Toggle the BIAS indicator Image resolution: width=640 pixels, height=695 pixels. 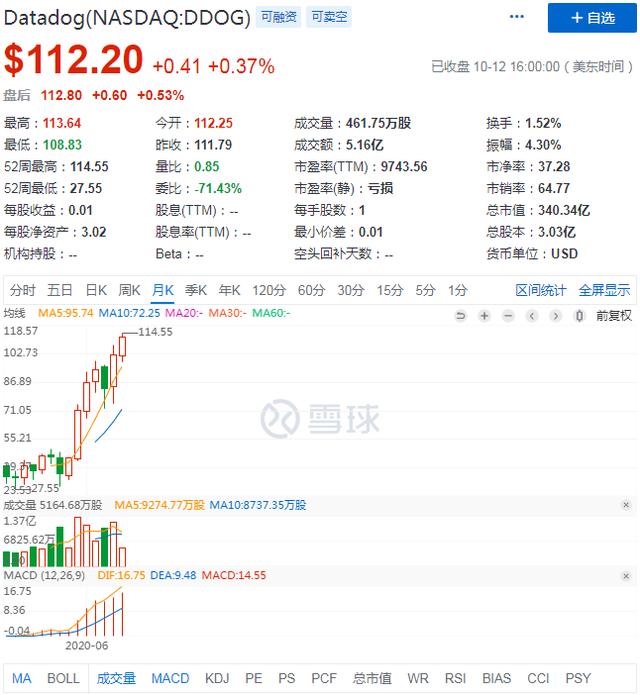[x=496, y=678]
